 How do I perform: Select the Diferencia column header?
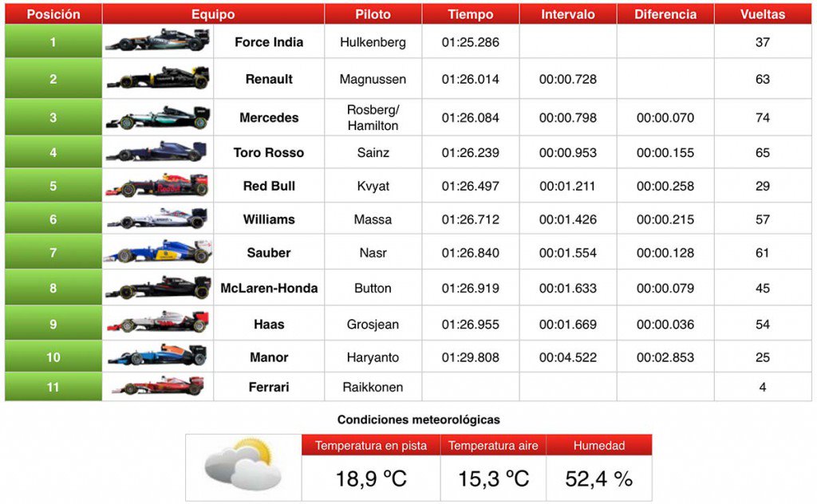click(x=665, y=14)
